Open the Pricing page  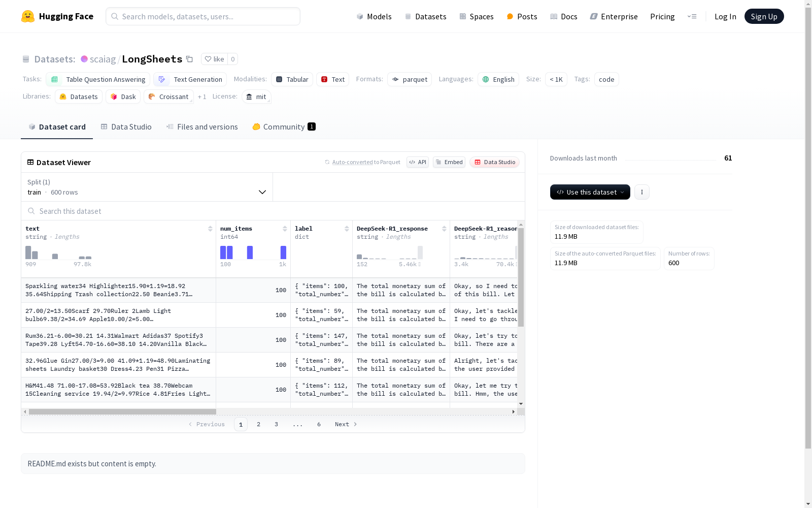(662, 16)
